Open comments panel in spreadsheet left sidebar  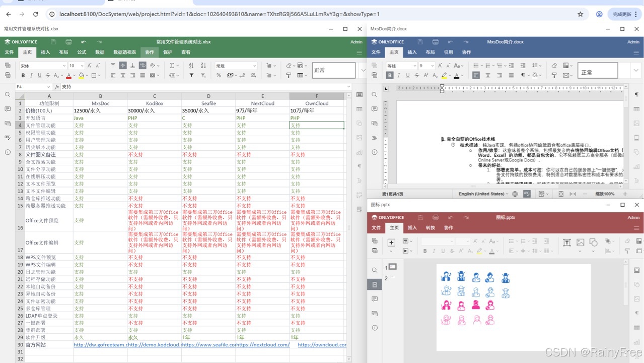[8, 109]
